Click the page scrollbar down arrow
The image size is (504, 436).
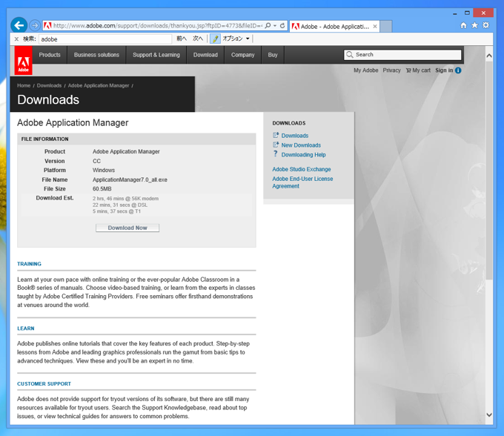click(x=489, y=414)
